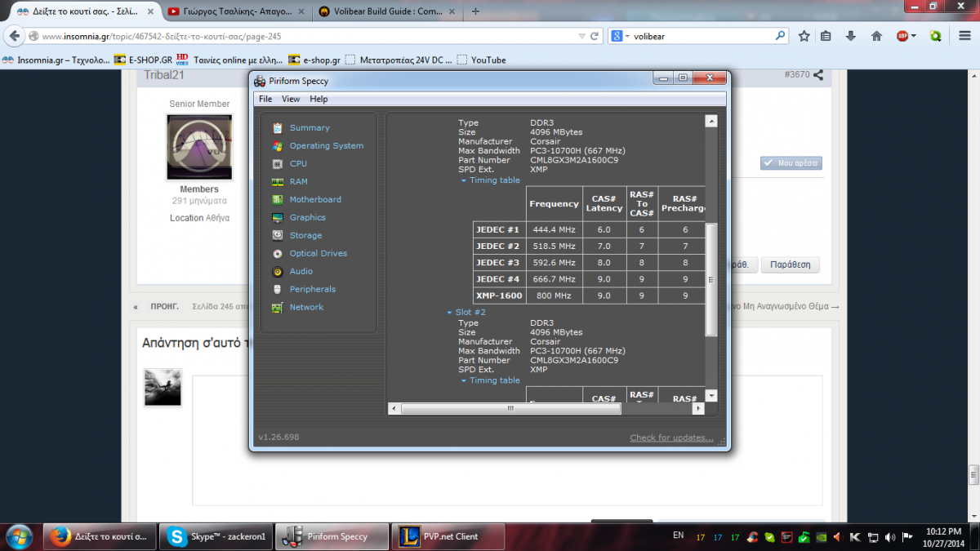
Task: Select Peripherals in Speccy sidebar
Action: tap(312, 290)
